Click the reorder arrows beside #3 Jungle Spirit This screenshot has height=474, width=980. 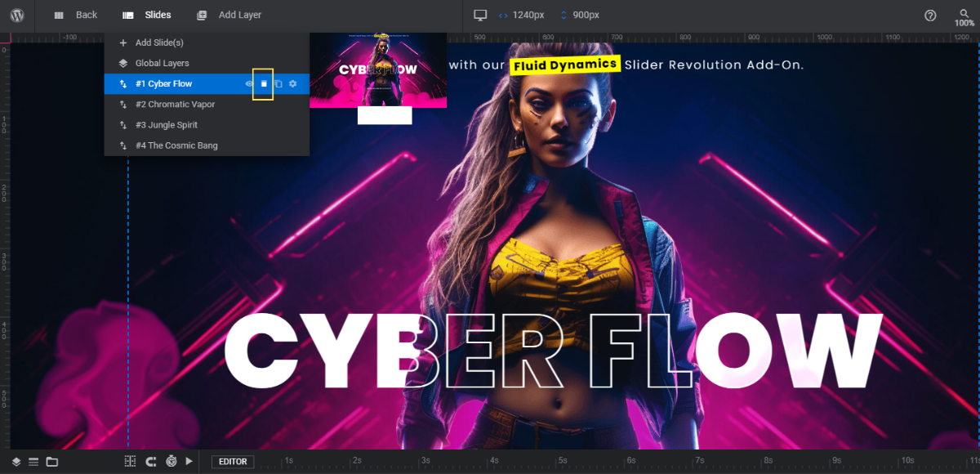(x=123, y=125)
